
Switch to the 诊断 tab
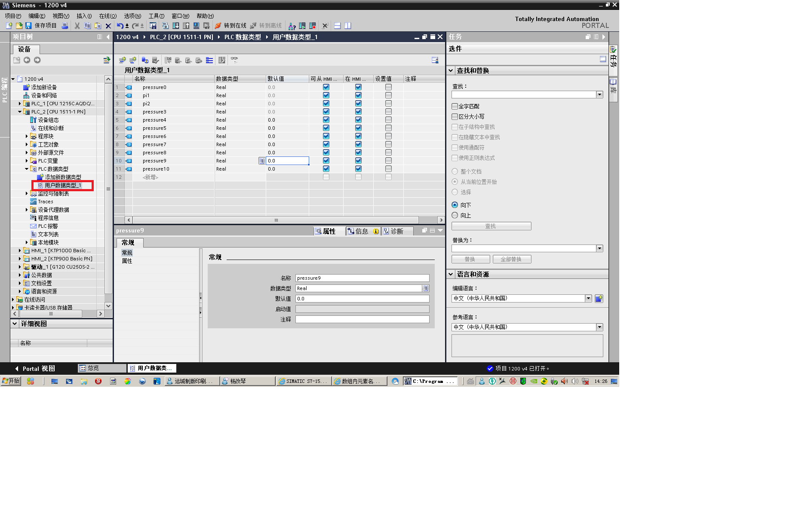click(x=397, y=231)
